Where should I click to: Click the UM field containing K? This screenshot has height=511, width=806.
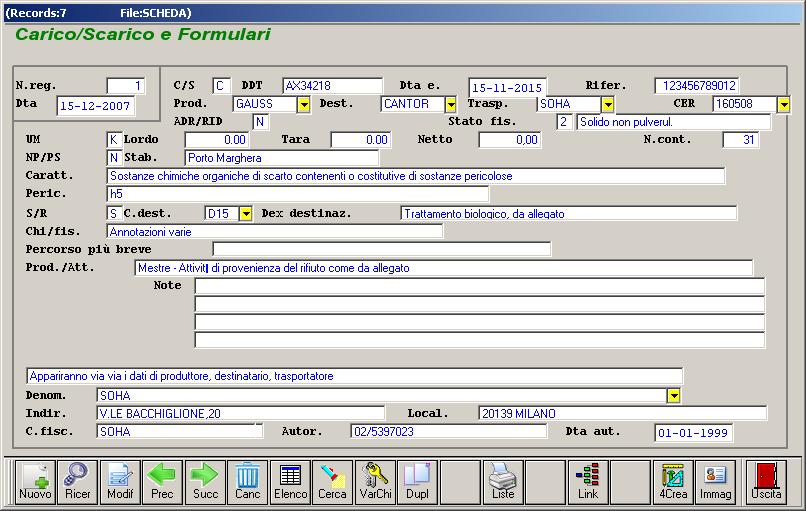click(114, 140)
